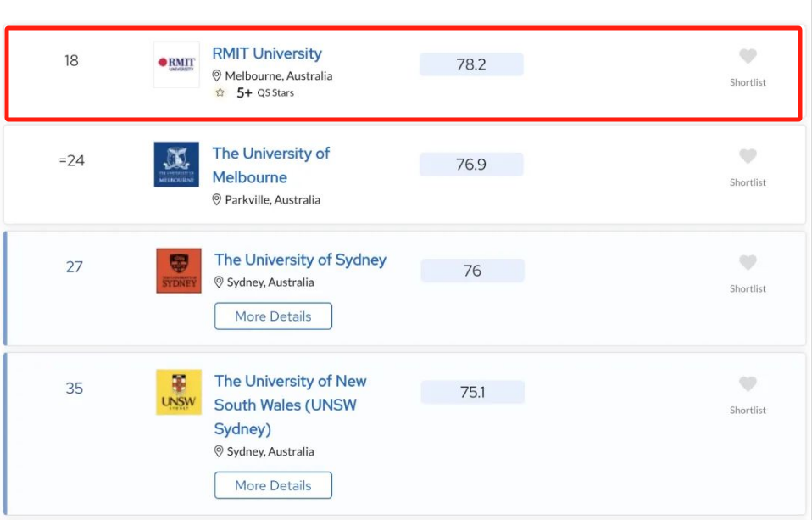Select UNSW score 75.1 badge

pyautogui.click(x=473, y=393)
